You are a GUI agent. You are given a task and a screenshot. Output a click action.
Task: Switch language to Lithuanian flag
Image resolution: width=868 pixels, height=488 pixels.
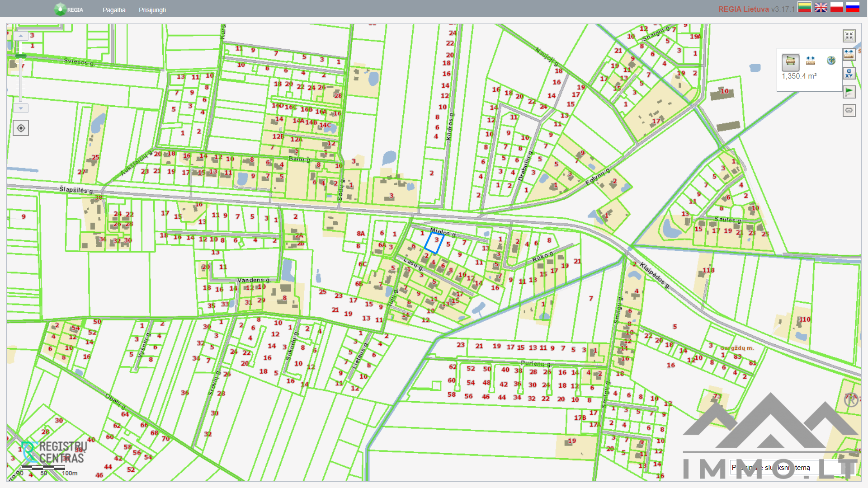pyautogui.click(x=804, y=7)
